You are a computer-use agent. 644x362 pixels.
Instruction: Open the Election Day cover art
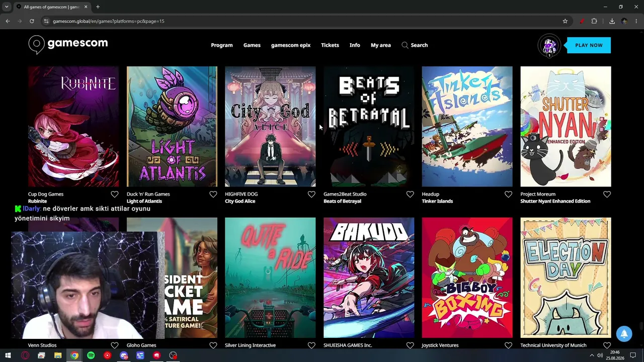click(x=566, y=278)
